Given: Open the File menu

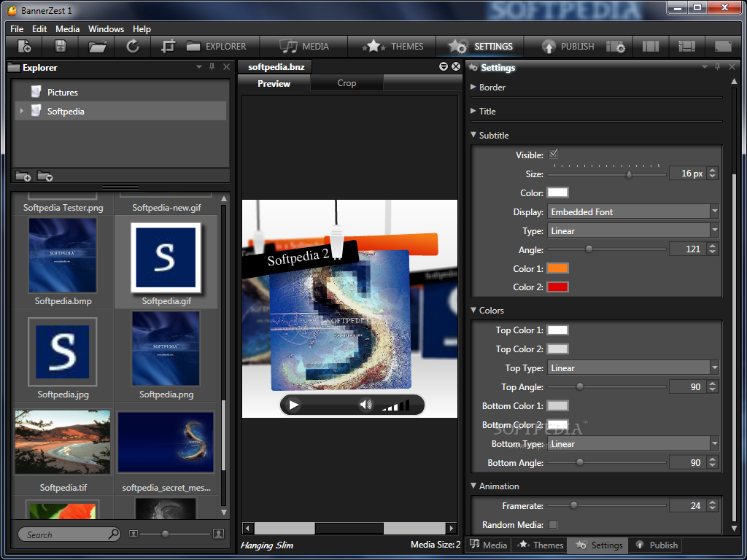Looking at the screenshot, I should (17, 28).
